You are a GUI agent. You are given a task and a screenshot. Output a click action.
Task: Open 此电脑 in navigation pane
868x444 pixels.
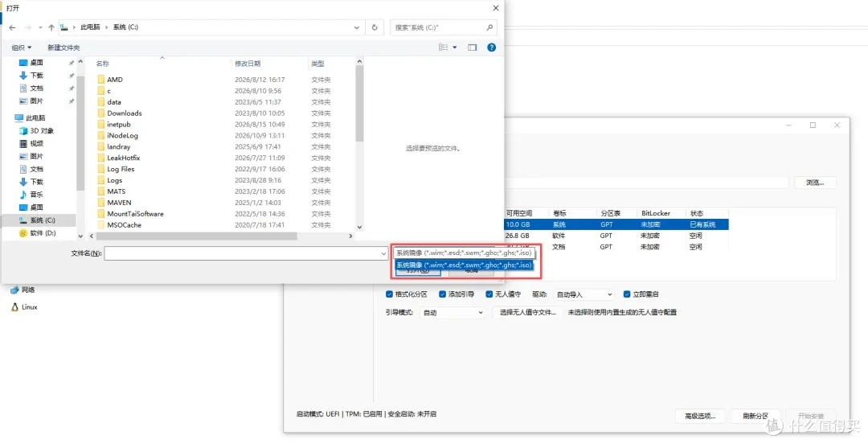click(x=30, y=118)
